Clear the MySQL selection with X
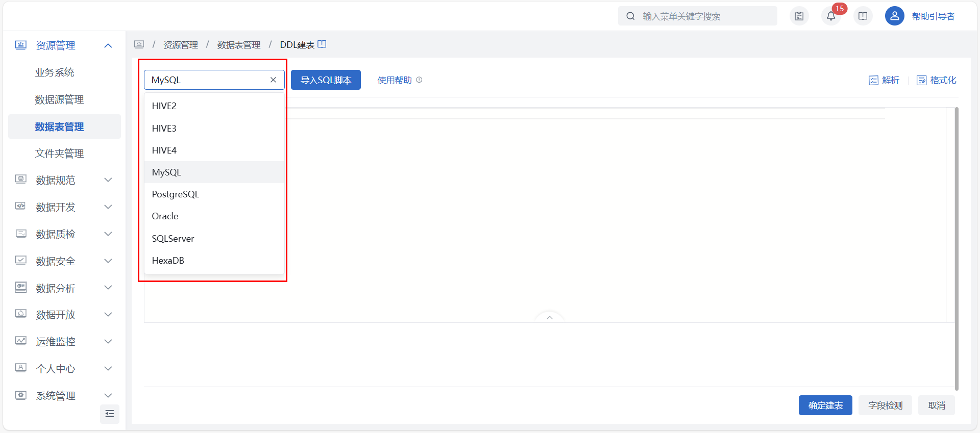Viewport: 980px width, 433px height. pos(273,80)
